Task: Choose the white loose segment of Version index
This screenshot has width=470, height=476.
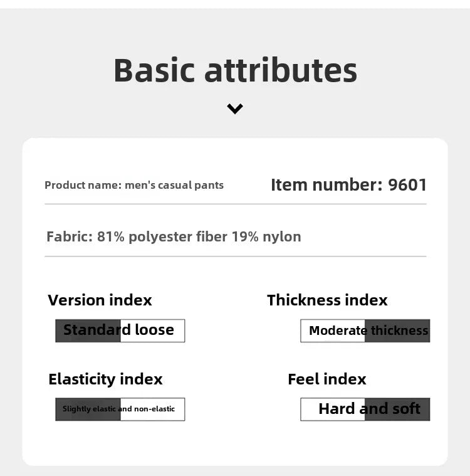Action: point(153,331)
